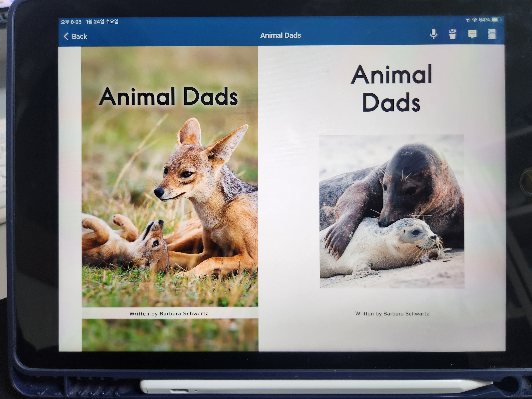Viewport: 532px width, 399px height.
Task: Open the speech bubble notes icon
Action: (x=472, y=34)
